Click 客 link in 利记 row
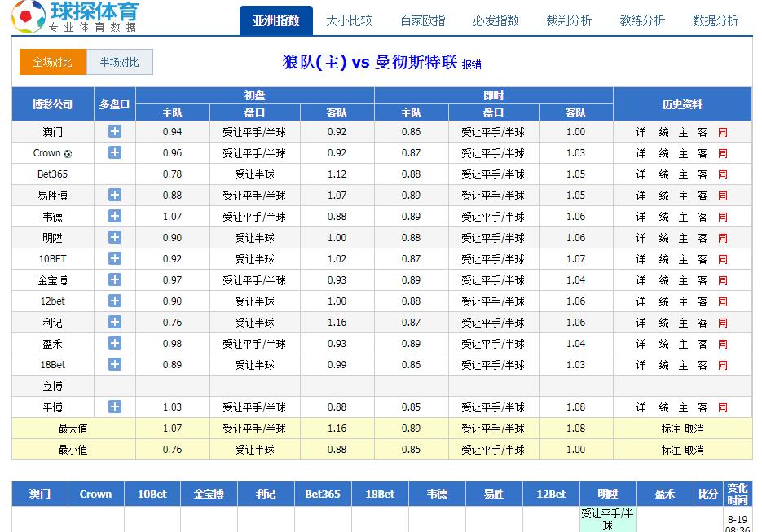 (x=703, y=323)
